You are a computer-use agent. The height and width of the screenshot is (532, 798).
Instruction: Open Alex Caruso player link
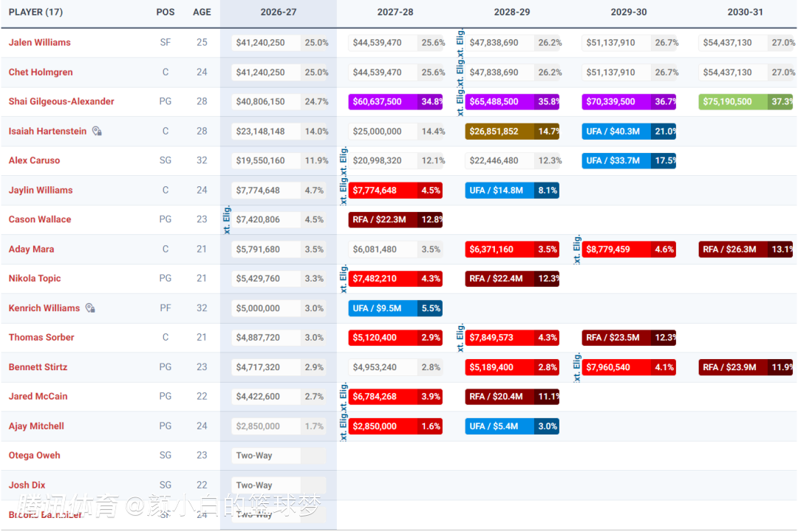34,160
